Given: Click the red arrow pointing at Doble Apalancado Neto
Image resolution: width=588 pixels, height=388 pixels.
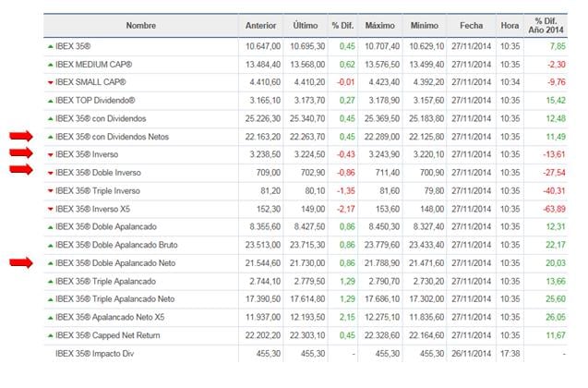Looking at the screenshot, I should tap(19, 263).
